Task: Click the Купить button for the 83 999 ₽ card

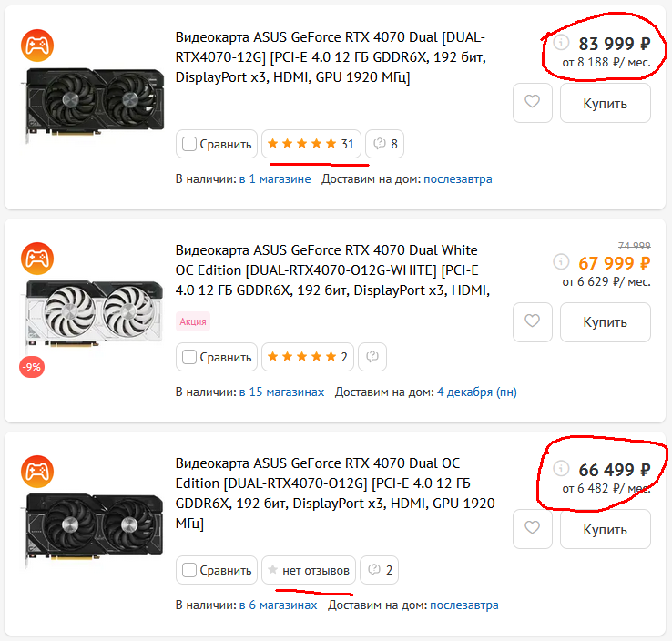Action: [x=605, y=103]
